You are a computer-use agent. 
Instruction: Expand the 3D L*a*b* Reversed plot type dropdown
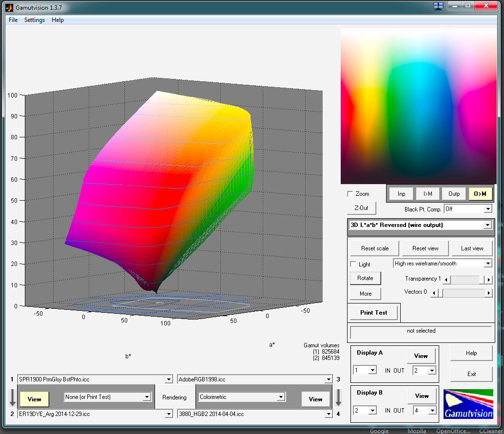(421, 225)
